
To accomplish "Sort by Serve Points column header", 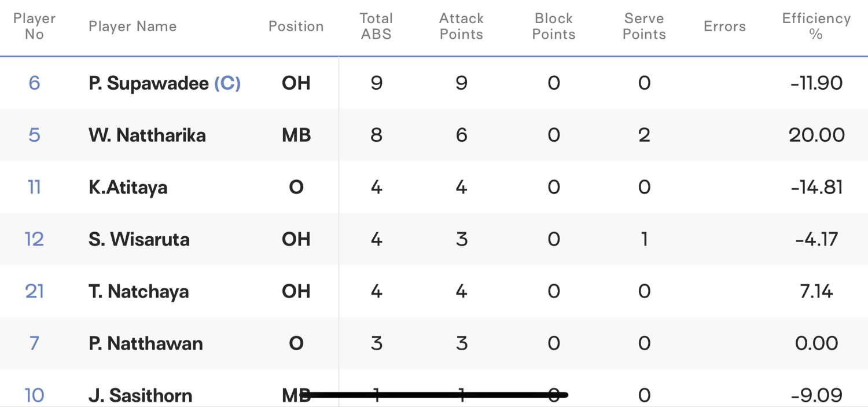I will (644, 26).
